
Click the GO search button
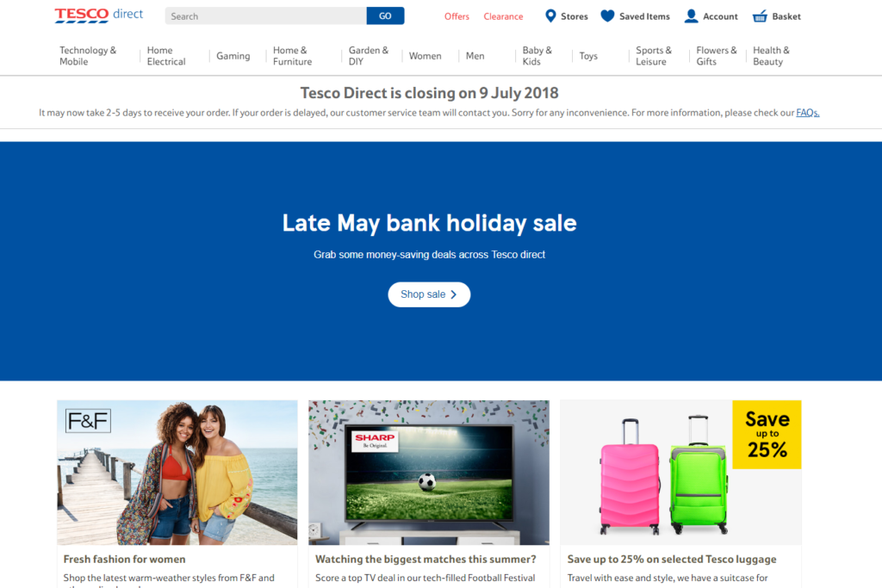385,15
